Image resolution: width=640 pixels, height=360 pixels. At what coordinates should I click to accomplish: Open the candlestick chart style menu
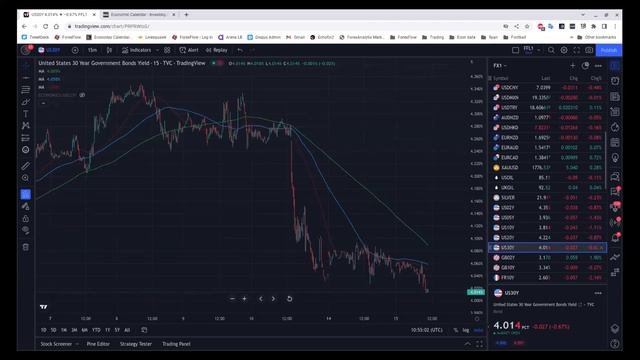click(x=109, y=50)
